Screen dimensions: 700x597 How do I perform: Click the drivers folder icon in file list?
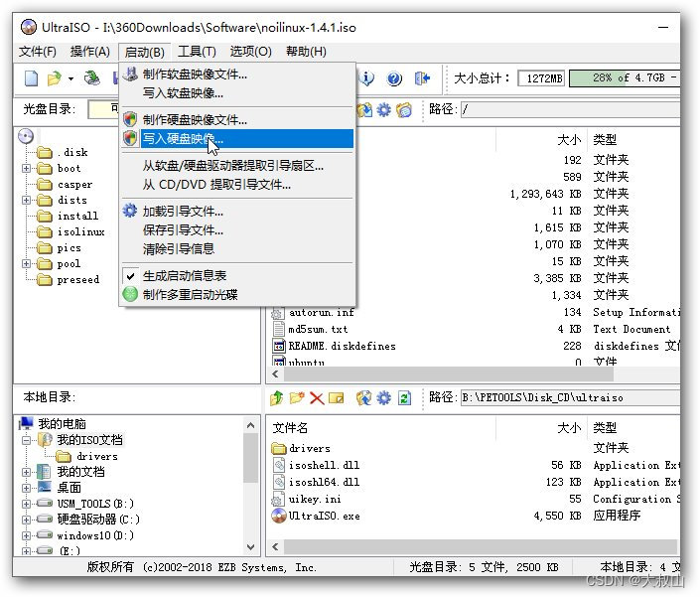click(x=279, y=448)
